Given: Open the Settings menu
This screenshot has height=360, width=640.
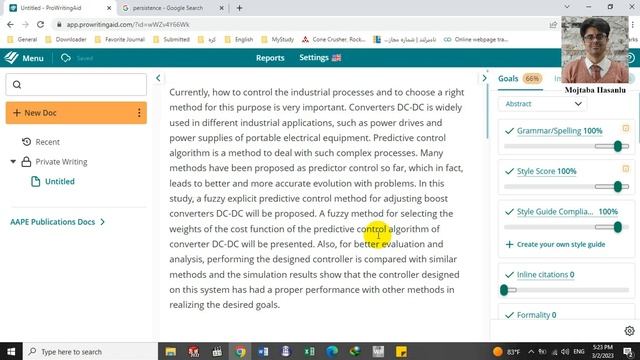Looking at the screenshot, I should click(313, 58).
